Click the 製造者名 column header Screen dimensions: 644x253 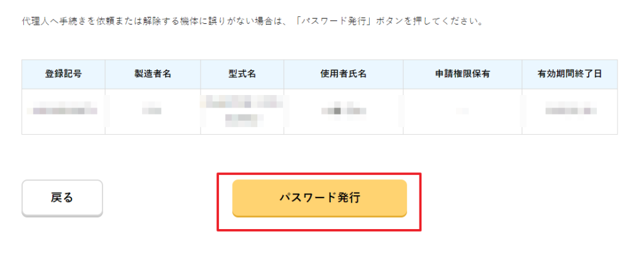(153, 74)
